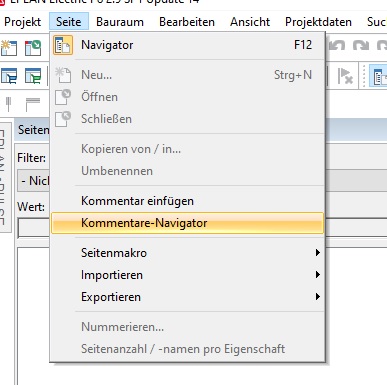Click the Wert input field

(33, 228)
